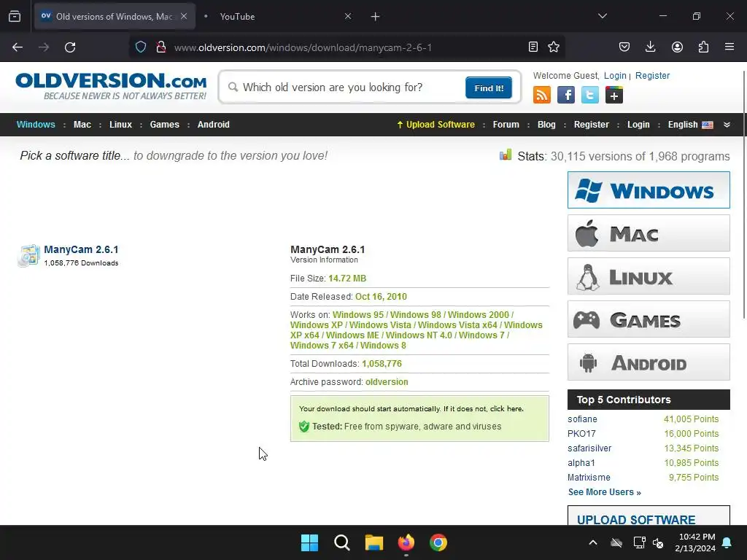
Task: Open contributor sofiane's profile
Action: [x=582, y=419]
